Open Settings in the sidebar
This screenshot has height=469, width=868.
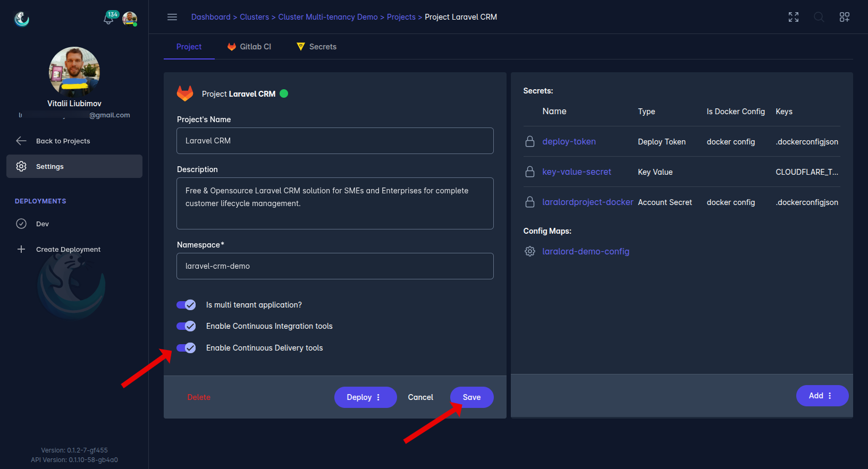click(x=74, y=166)
